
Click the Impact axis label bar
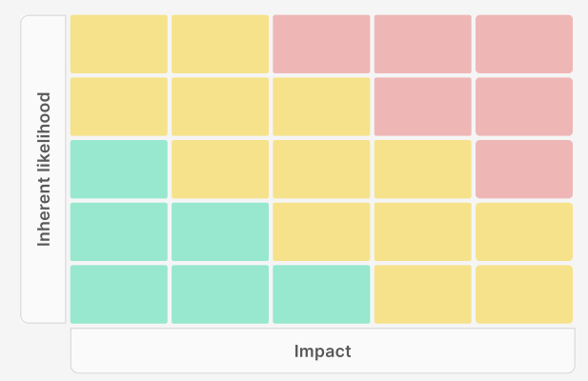[x=322, y=351]
